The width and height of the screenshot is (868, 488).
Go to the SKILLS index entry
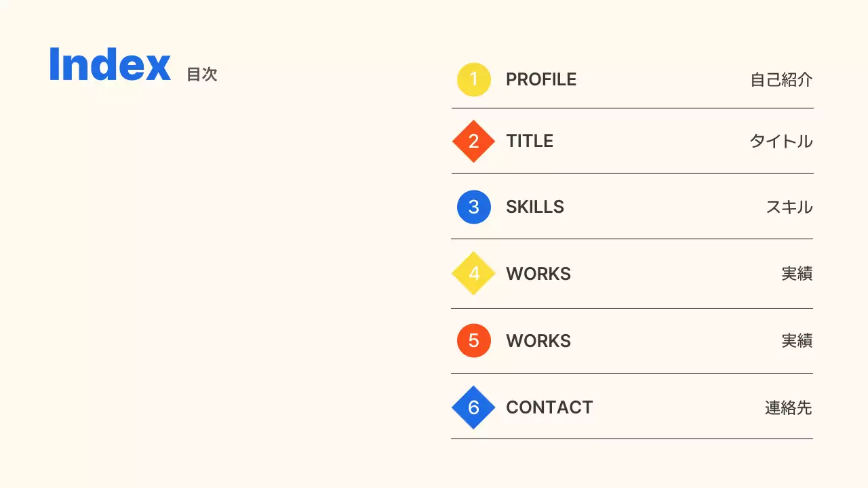[x=535, y=207]
